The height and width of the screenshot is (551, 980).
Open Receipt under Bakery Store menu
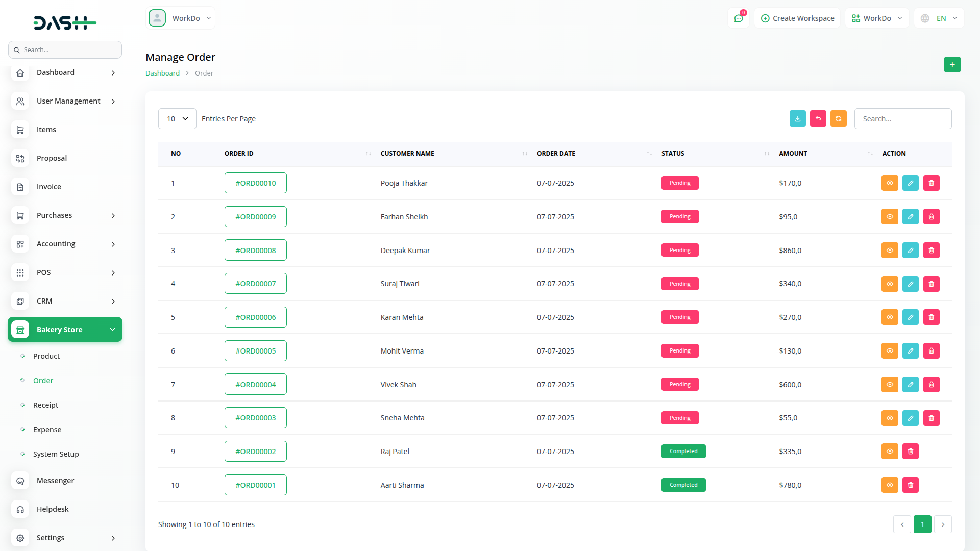[x=45, y=405]
